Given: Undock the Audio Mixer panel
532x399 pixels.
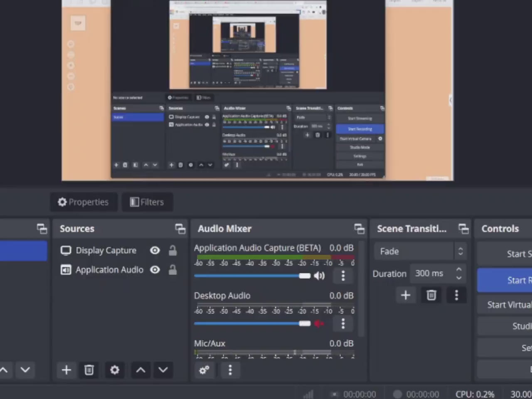Looking at the screenshot, I should (359, 229).
